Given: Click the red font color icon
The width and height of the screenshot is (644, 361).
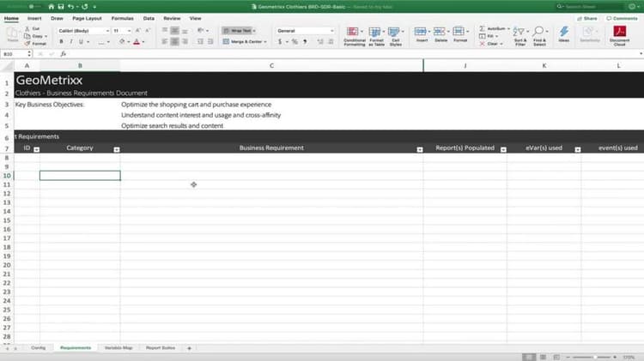Looking at the screenshot, I should tap(137, 42).
